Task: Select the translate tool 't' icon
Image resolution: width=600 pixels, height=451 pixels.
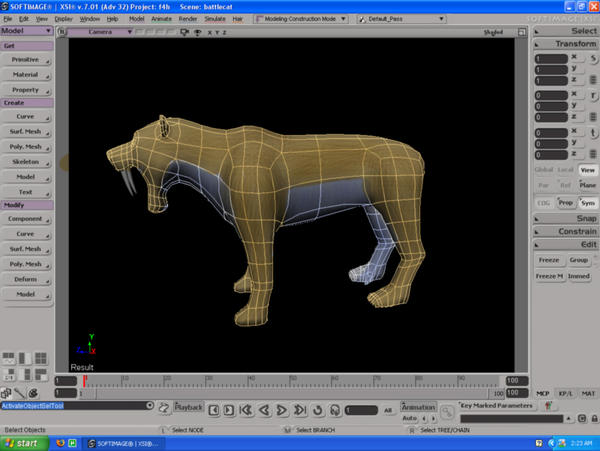Action: (592, 133)
